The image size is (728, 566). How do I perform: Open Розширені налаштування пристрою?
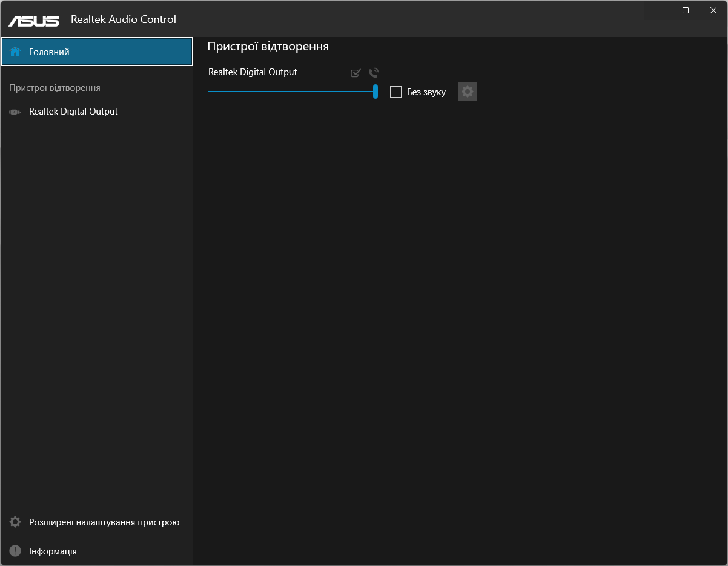tap(104, 522)
